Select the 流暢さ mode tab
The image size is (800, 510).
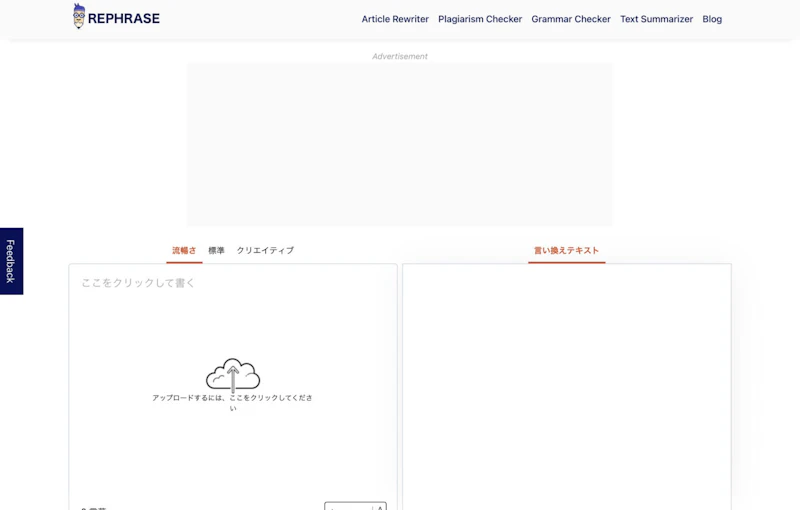click(x=184, y=250)
